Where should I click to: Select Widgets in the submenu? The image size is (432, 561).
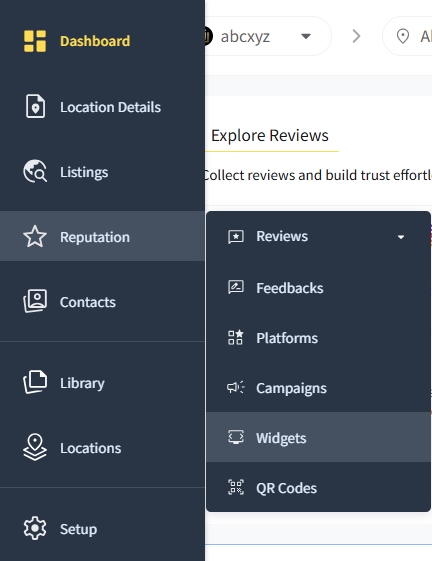[318, 437]
